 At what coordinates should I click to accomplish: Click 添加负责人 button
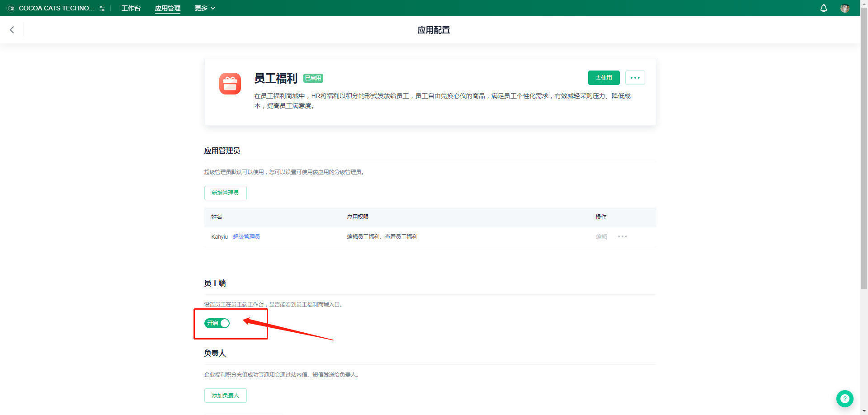[225, 396]
